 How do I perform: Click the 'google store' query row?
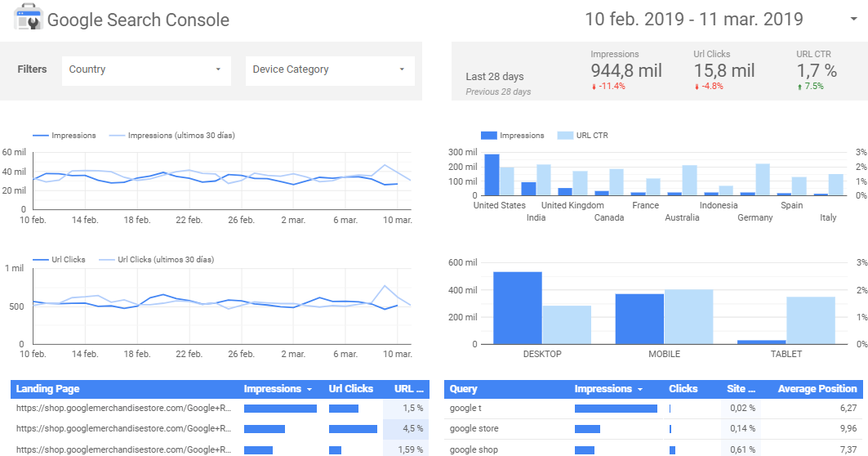tap(653, 429)
